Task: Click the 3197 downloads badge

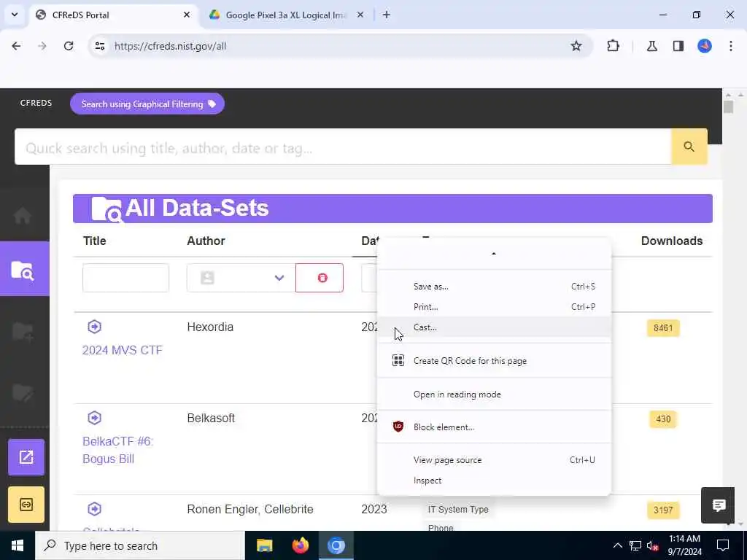Action: pos(663,510)
